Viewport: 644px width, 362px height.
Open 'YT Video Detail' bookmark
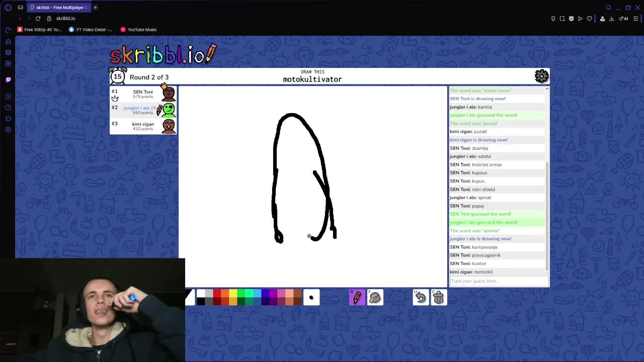click(91, 30)
